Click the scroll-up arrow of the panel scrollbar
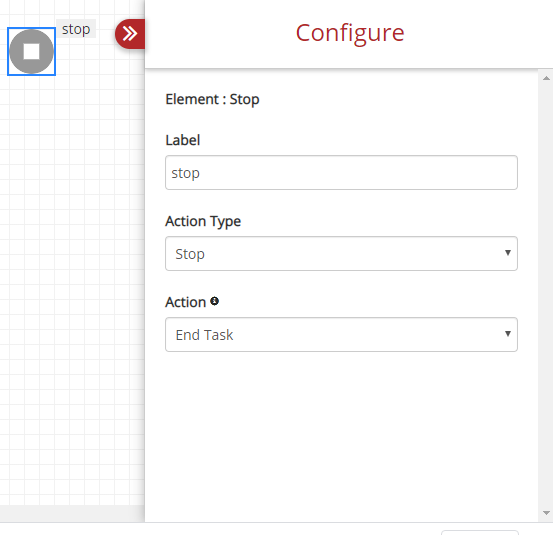The width and height of the screenshot is (553, 535). pyautogui.click(x=546, y=78)
